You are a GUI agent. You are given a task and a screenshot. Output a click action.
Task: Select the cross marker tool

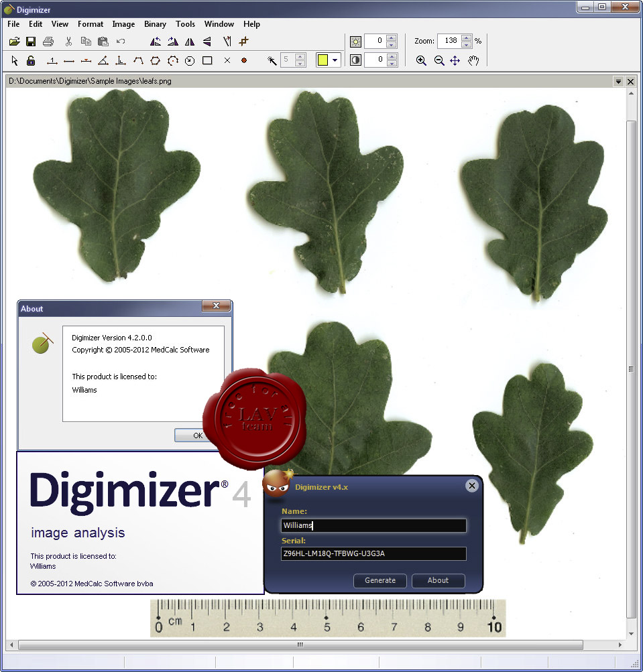pos(227,61)
